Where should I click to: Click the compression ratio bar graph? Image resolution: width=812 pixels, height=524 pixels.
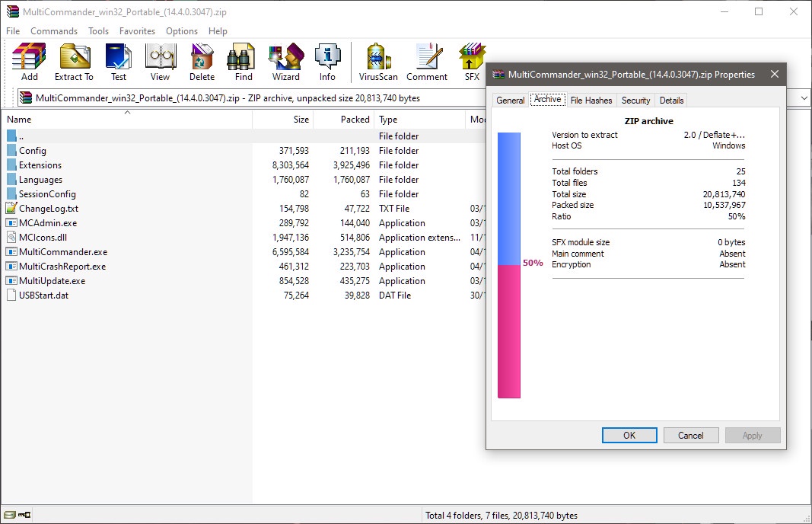(x=509, y=265)
